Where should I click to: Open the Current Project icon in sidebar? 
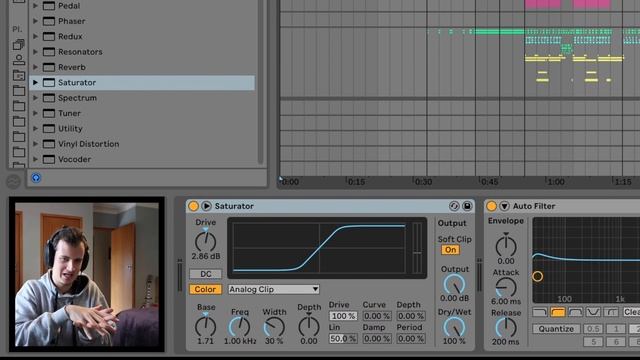coord(19,75)
